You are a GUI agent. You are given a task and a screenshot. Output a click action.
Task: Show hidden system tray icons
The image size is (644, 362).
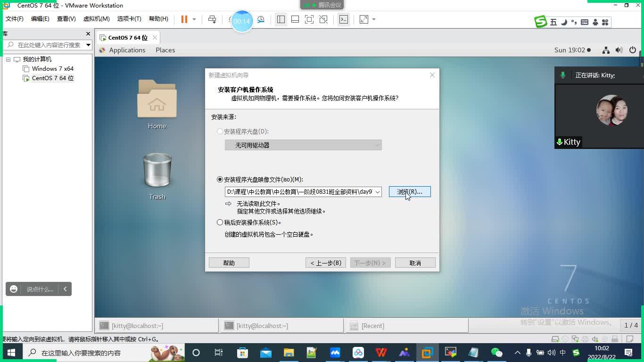point(517,353)
